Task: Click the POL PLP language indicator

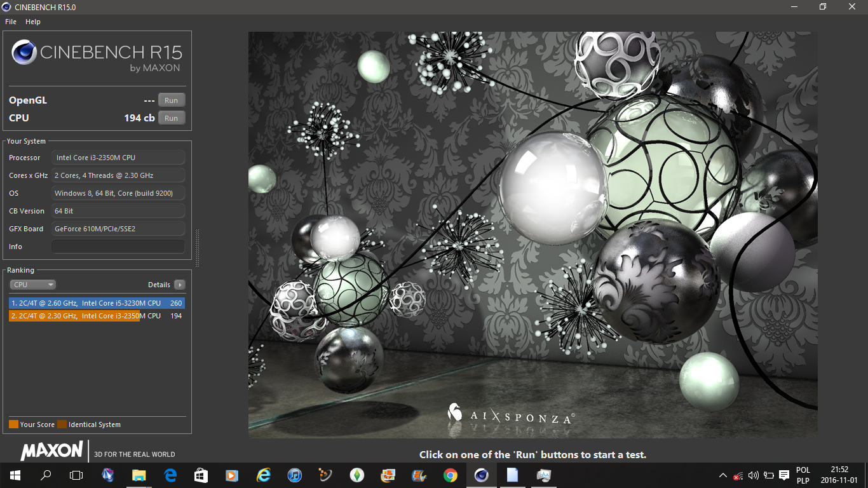Action: click(x=803, y=475)
